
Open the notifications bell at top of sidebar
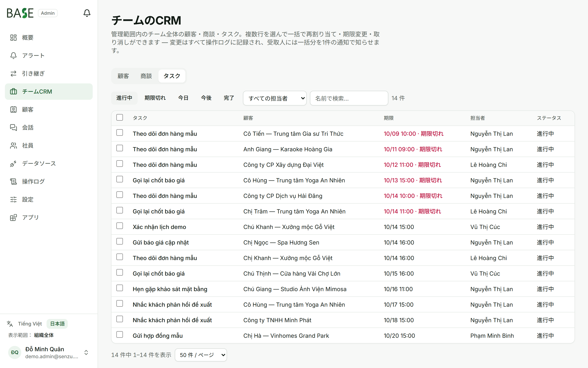[x=87, y=13]
